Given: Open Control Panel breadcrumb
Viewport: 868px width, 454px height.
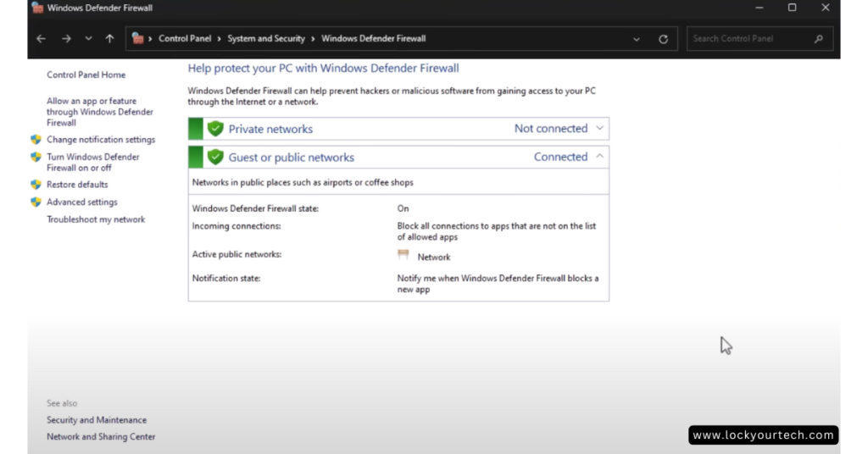Looking at the screenshot, I should coord(185,39).
